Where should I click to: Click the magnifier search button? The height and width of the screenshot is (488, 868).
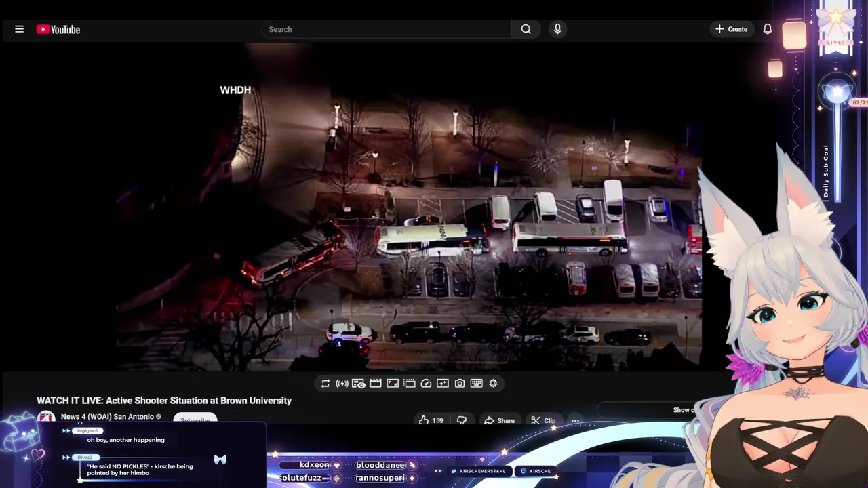(x=526, y=29)
